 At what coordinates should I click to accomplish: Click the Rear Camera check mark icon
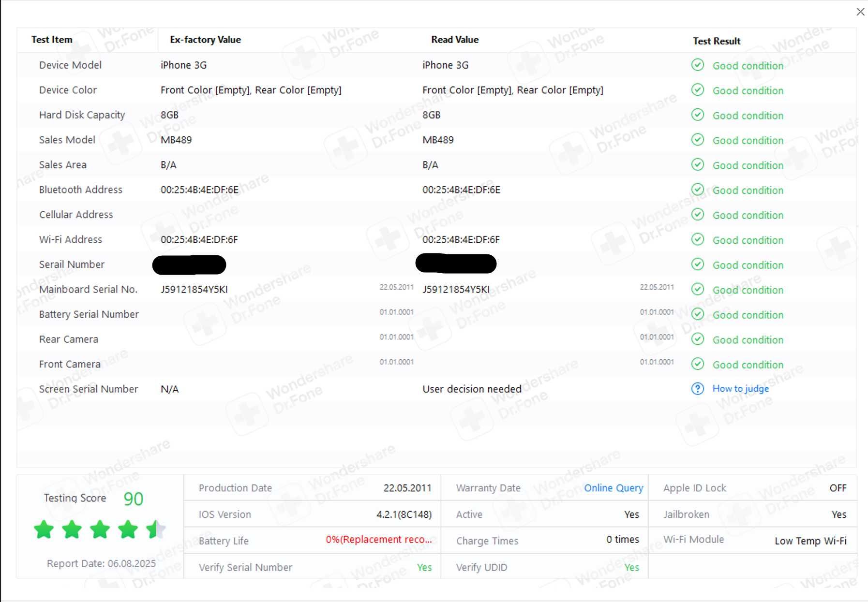click(x=698, y=339)
